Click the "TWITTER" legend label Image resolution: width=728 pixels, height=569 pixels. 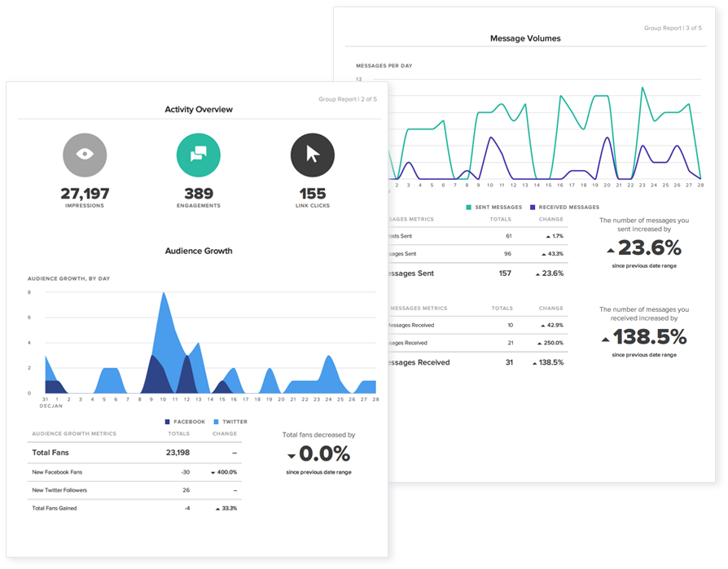click(235, 422)
